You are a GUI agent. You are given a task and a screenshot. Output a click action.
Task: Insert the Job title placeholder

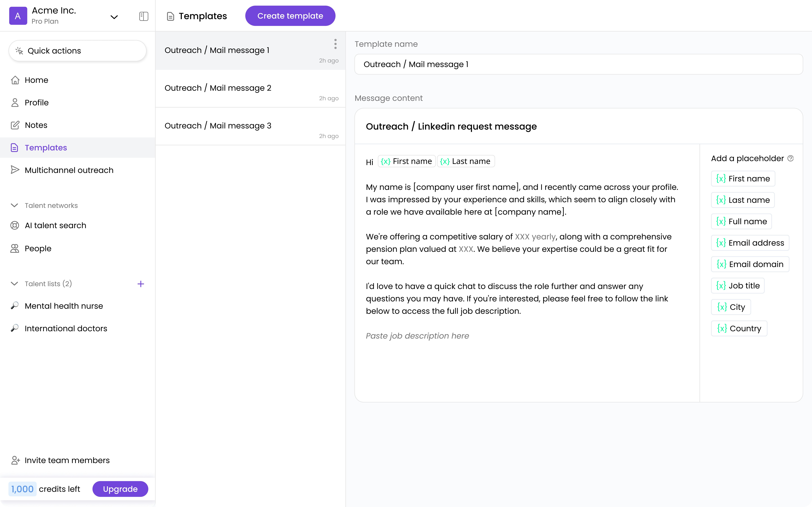[x=738, y=286]
